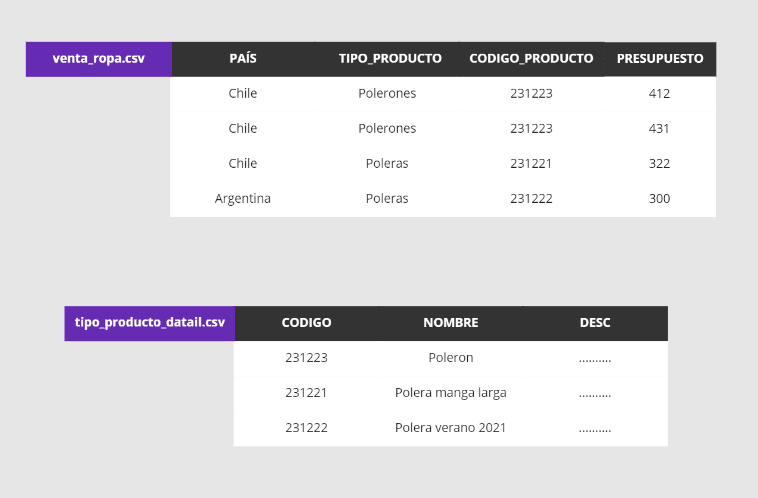Click the budget value 412
758x498 pixels.
(x=659, y=94)
